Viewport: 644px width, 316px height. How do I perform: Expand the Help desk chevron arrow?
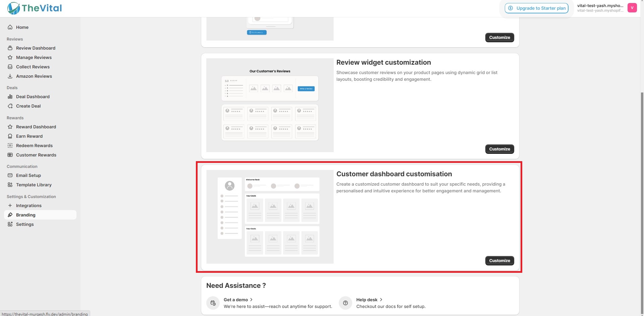[x=381, y=300]
